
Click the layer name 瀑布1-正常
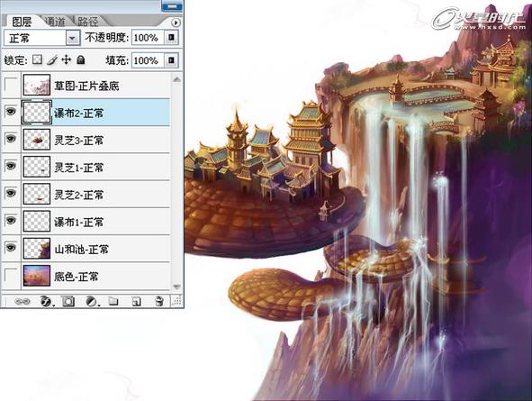(78, 222)
